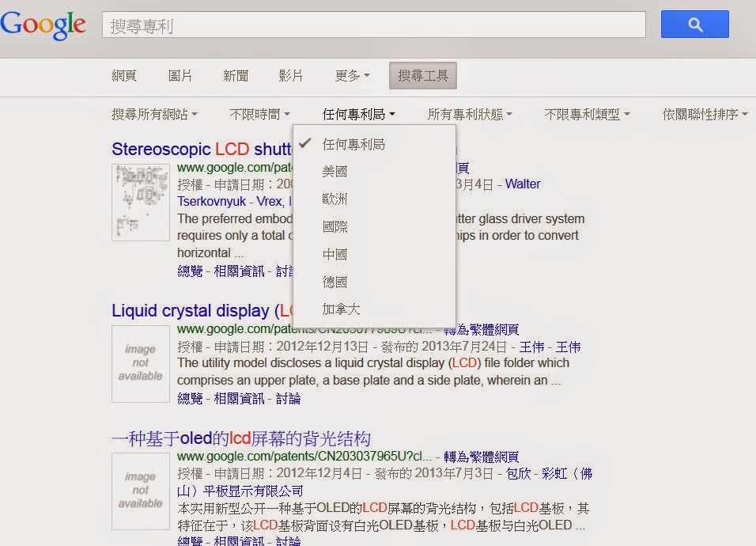Screen dimensions: 756x546
Task: Click the Google logo
Action: tap(43, 25)
